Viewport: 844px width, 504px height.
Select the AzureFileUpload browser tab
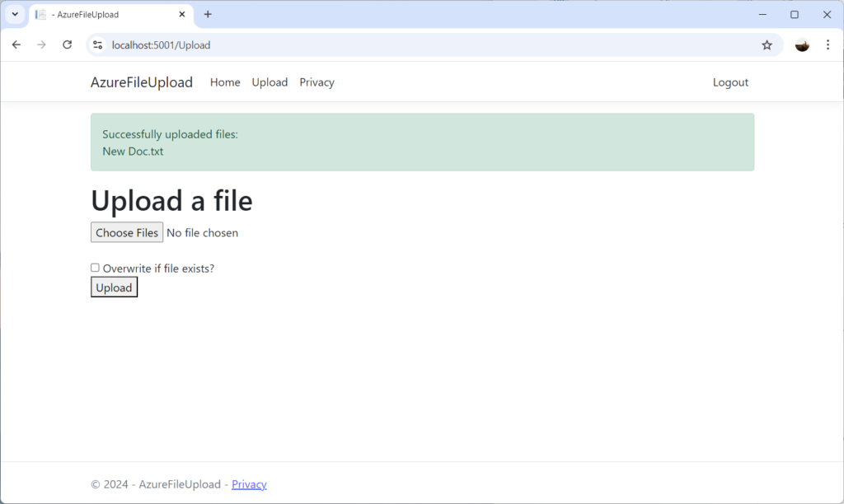110,15
